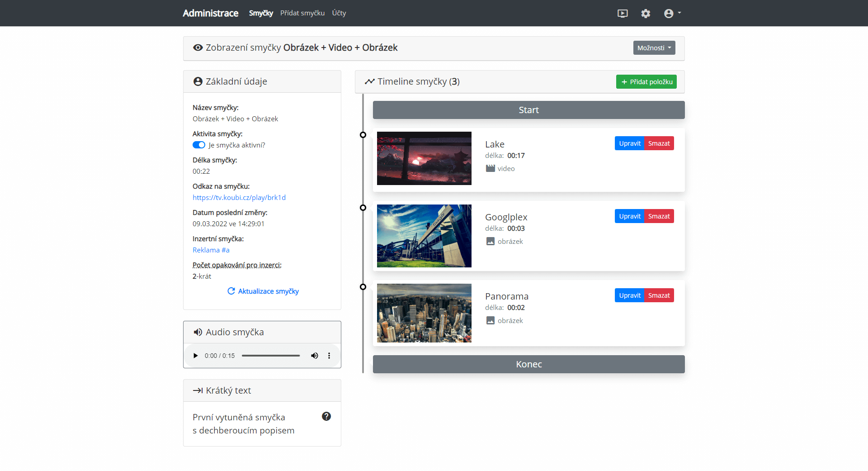Open the Panorama image thumbnail
The height and width of the screenshot is (471, 868).
pos(424,313)
